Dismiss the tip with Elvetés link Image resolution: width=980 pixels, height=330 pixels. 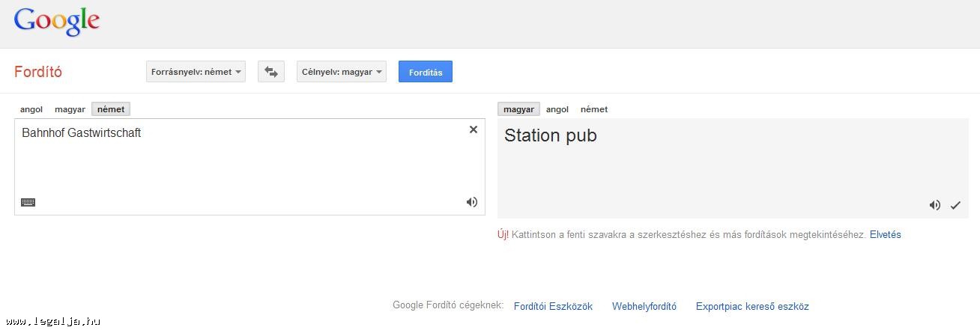coord(886,234)
